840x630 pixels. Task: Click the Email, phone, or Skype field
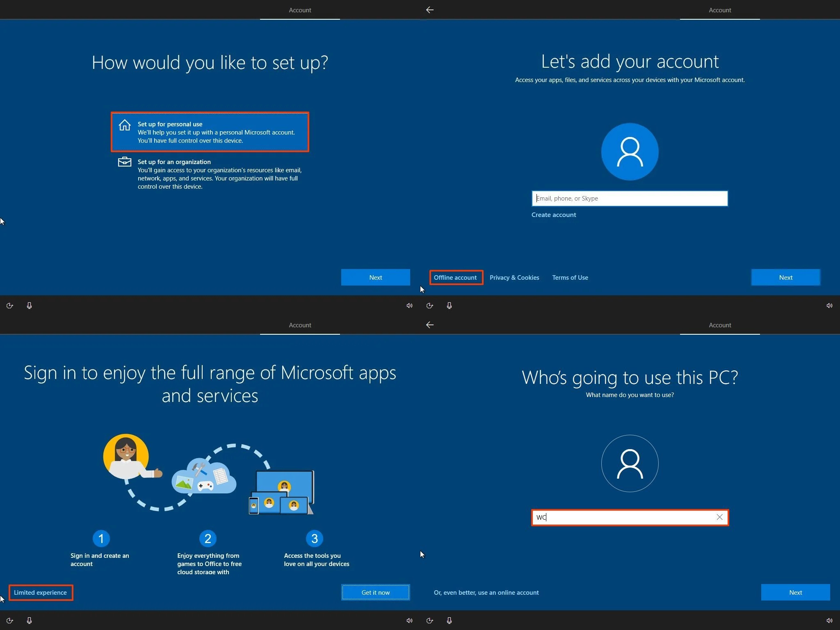(630, 199)
